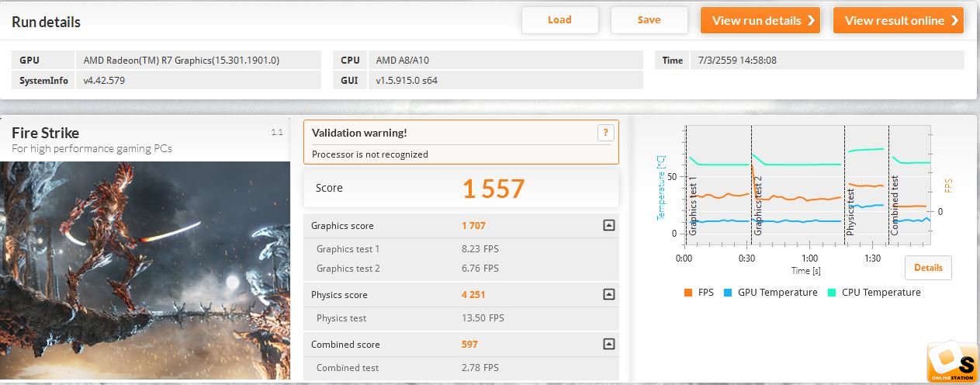Click the FPS orange legend swatch
This screenshot has width=980, height=385.
point(688,293)
